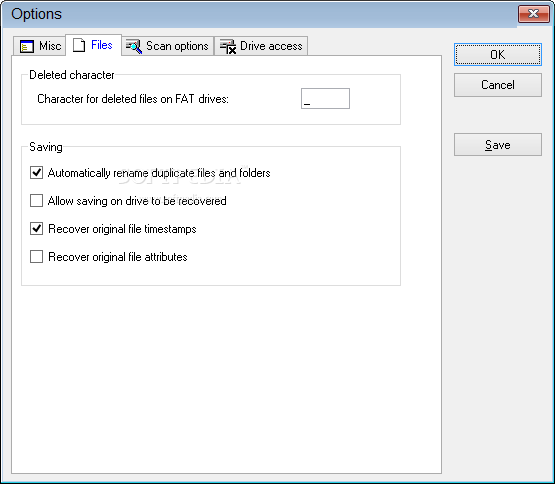555x484 pixels.
Task: Enable Recover original file attributes
Action: coord(36,257)
